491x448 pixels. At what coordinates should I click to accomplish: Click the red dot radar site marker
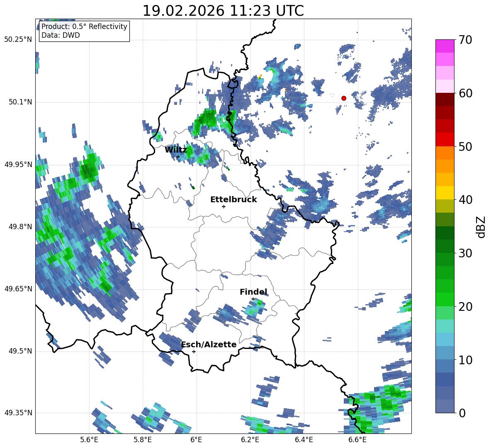pyautogui.click(x=343, y=98)
